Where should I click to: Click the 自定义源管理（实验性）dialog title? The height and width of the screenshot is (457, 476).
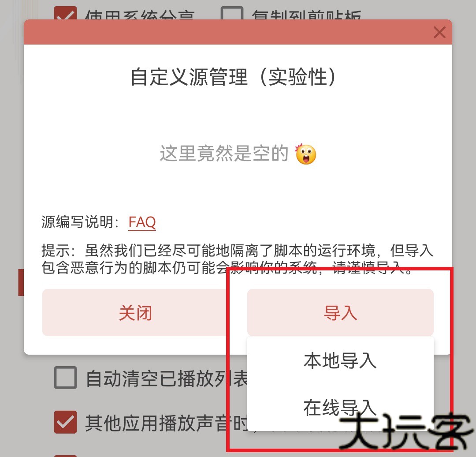point(233,77)
